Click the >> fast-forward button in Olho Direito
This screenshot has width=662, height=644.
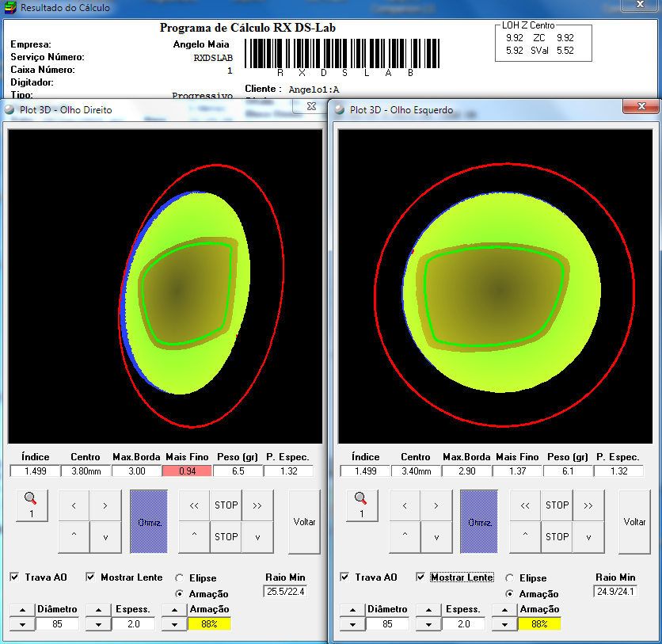tap(257, 505)
